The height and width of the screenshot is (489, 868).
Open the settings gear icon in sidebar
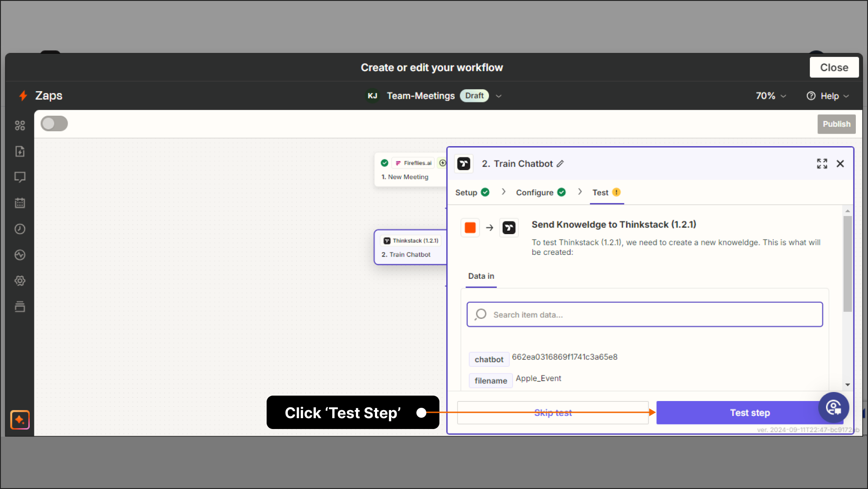click(x=20, y=281)
